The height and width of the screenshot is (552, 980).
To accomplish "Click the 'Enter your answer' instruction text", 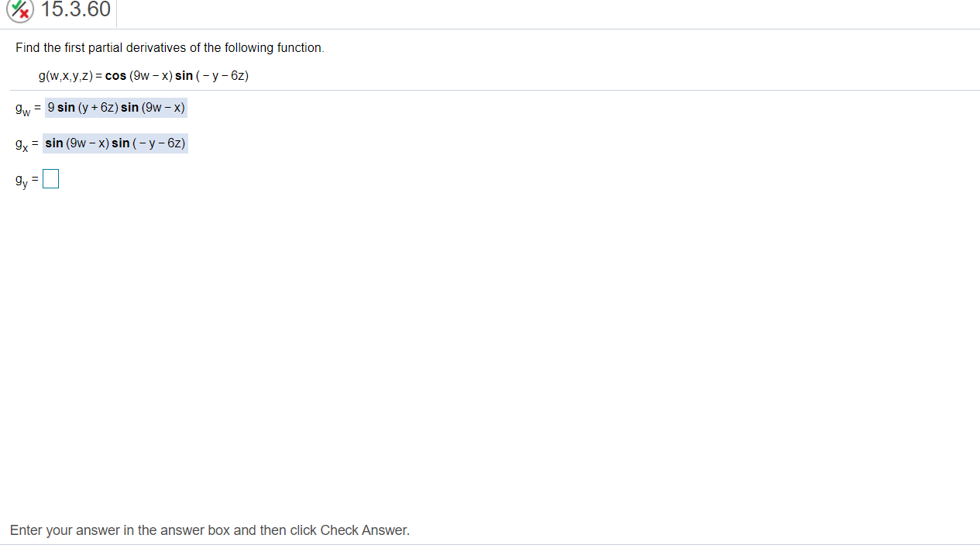I will pos(210,530).
